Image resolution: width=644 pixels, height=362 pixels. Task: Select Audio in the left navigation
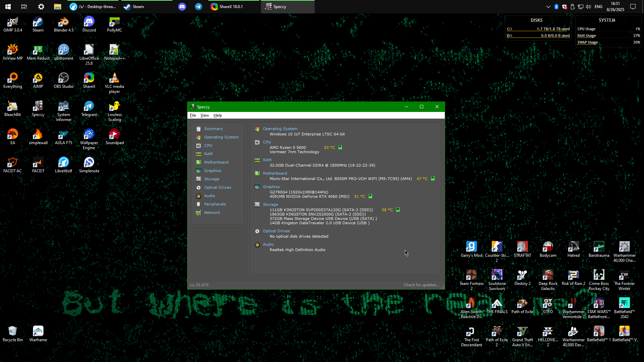click(x=209, y=196)
